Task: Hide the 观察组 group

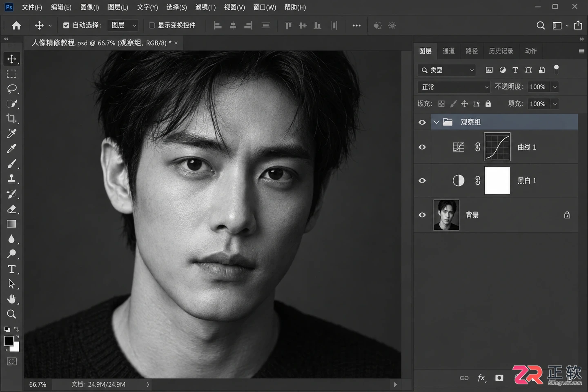Action: 422,122
